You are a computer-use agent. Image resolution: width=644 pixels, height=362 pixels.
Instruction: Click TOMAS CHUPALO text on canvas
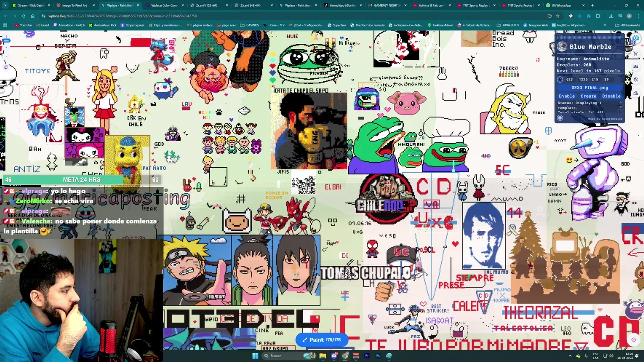[367, 273]
